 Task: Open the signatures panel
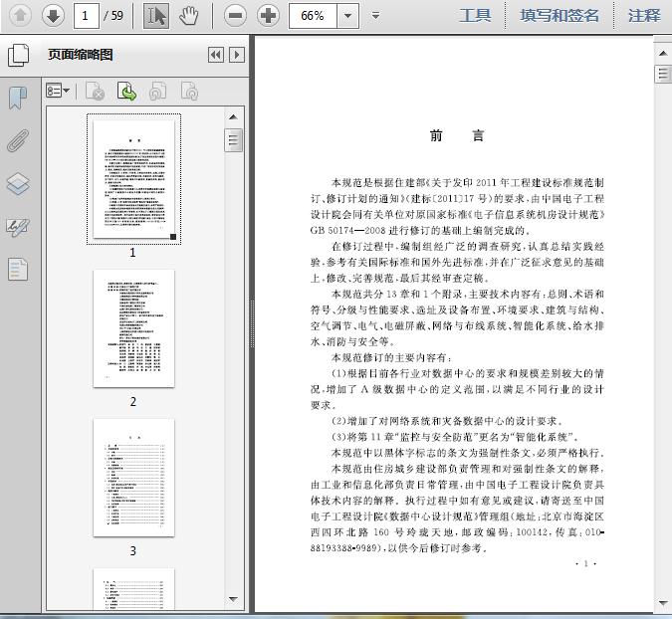18,228
